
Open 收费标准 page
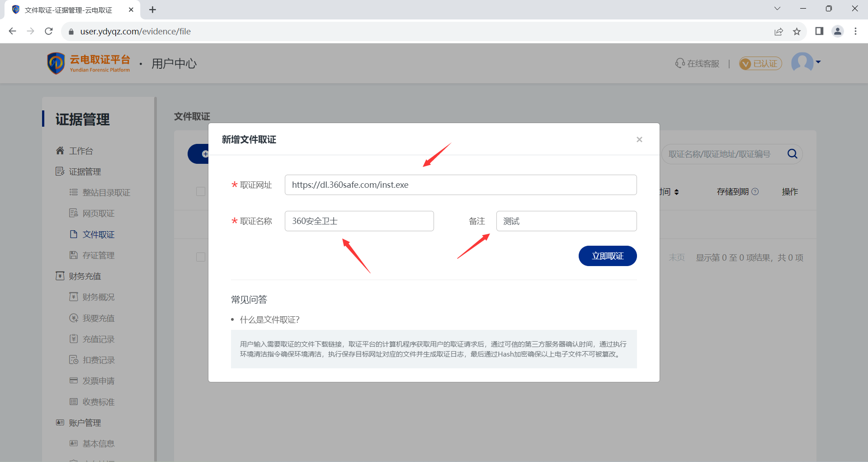click(x=99, y=402)
